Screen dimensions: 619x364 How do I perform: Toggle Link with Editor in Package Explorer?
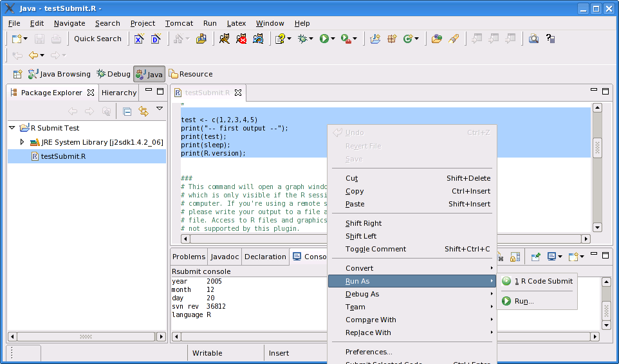coord(143,112)
